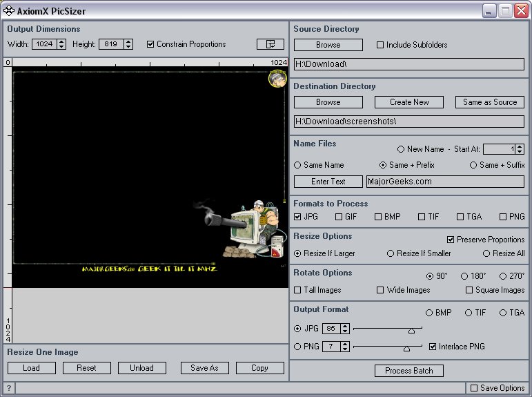Enable Include Subfolders option
Viewport: 532px width, 397px height.
click(380, 45)
